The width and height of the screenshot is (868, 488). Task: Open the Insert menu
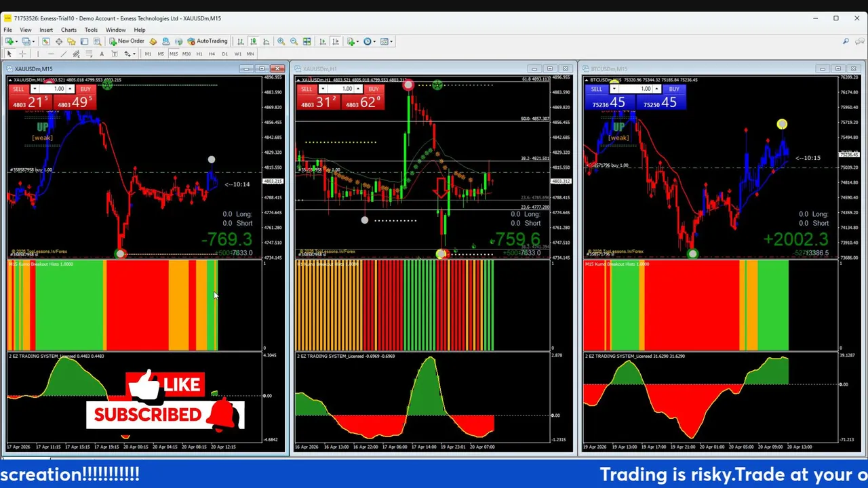pyautogui.click(x=46, y=30)
